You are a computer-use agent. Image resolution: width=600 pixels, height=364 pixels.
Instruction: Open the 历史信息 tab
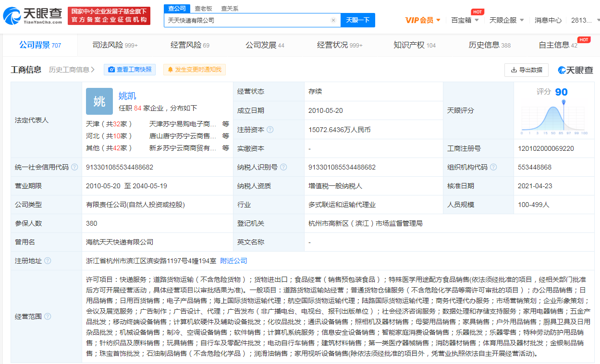coord(490,45)
